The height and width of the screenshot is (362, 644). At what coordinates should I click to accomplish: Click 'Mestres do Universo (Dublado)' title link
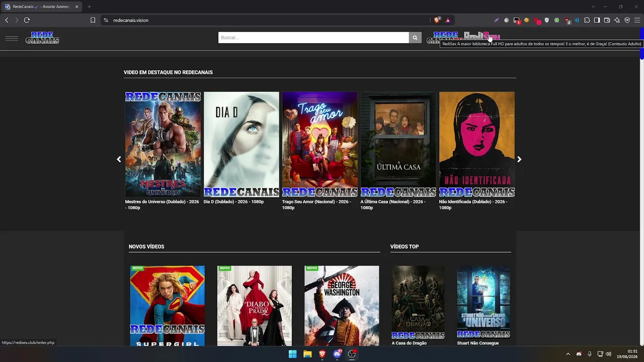pyautogui.click(x=162, y=205)
